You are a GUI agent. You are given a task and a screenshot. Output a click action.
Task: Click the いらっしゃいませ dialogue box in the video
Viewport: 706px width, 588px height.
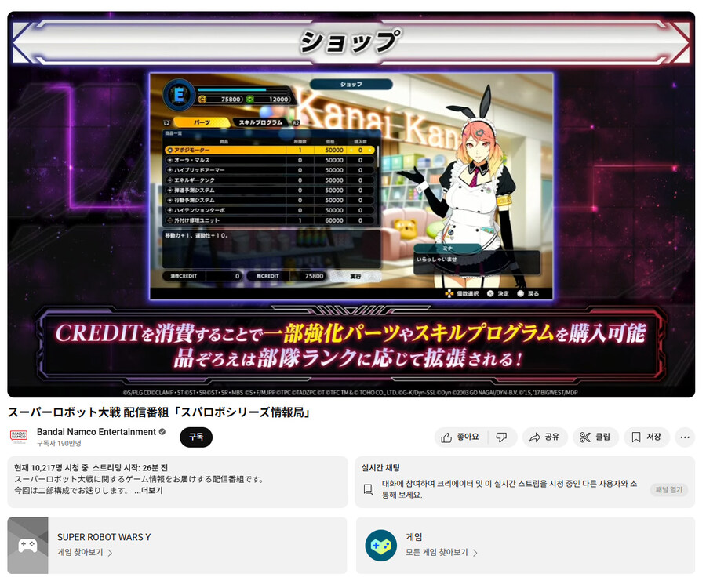[x=476, y=261]
